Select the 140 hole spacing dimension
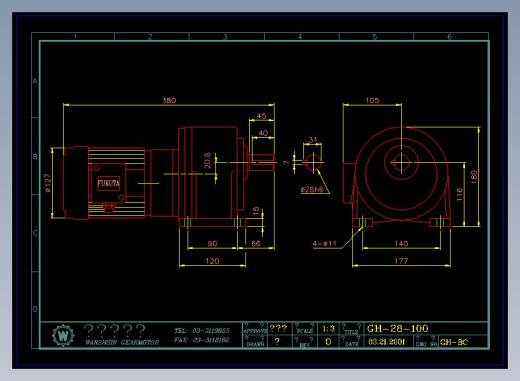This screenshot has height=381, width=520. 401,244
